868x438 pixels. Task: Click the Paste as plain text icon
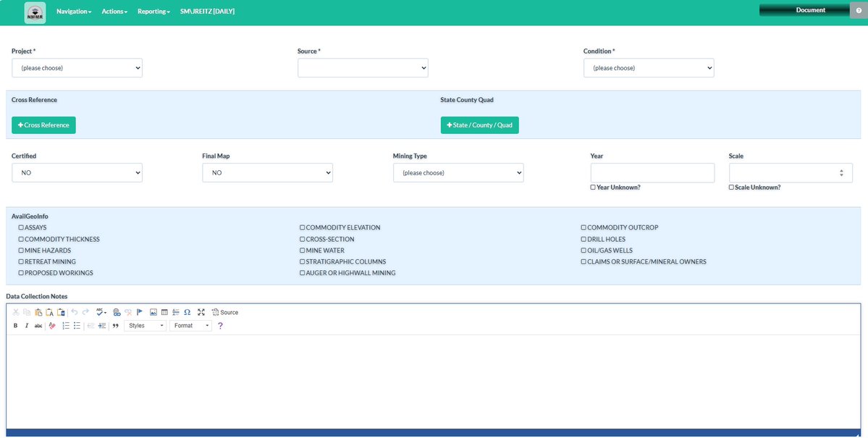pos(49,312)
